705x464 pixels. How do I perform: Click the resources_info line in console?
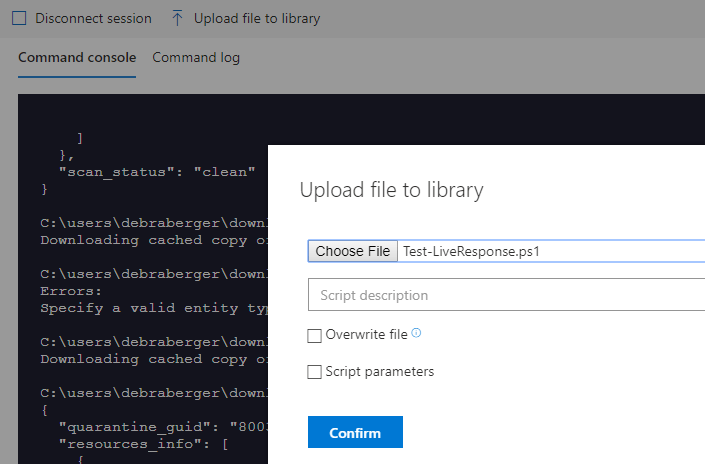pos(144,444)
